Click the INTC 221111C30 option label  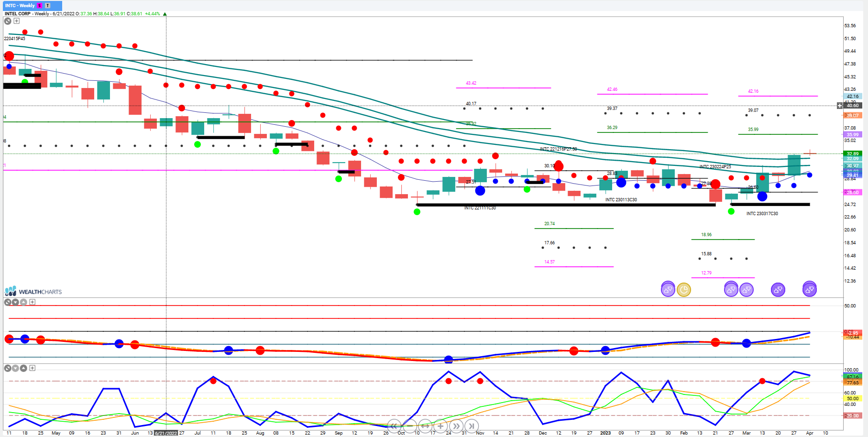click(480, 208)
